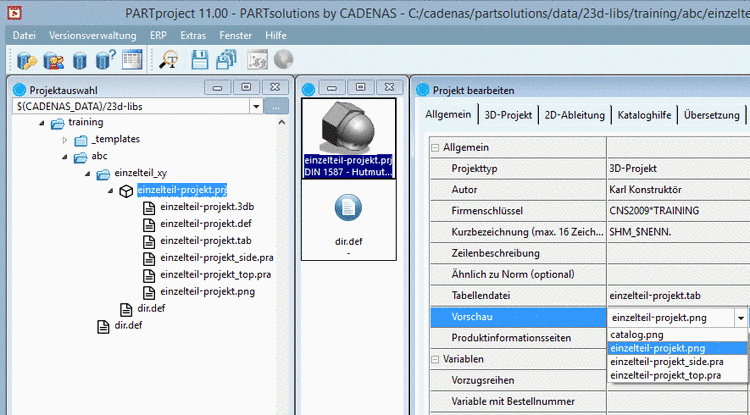Open the Vorschau dropdown arrow
Viewport: 750px width, 415px height.
point(740,318)
